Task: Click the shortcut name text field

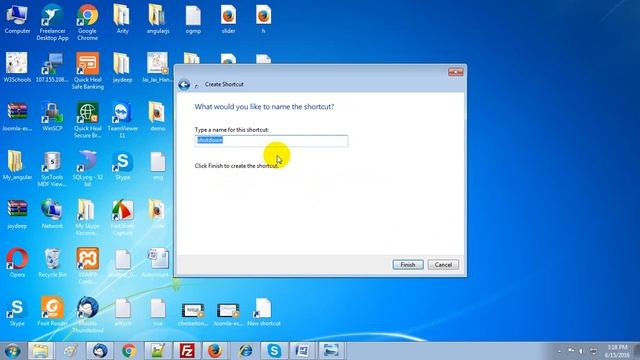Action: click(271, 140)
